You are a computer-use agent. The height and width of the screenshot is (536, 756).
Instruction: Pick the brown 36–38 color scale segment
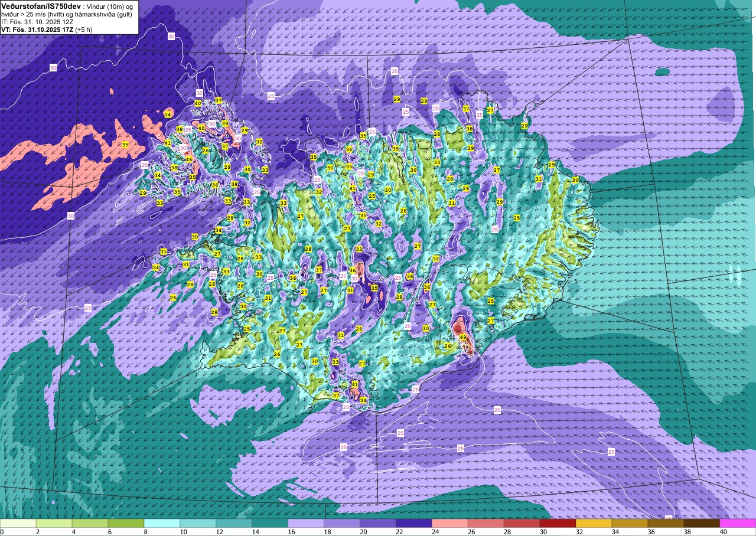click(x=666, y=523)
